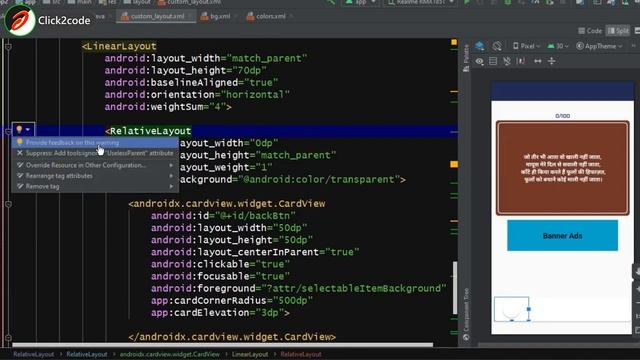Click the Banner Ads box in preview
The width and height of the screenshot is (640, 360).
[x=562, y=236]
